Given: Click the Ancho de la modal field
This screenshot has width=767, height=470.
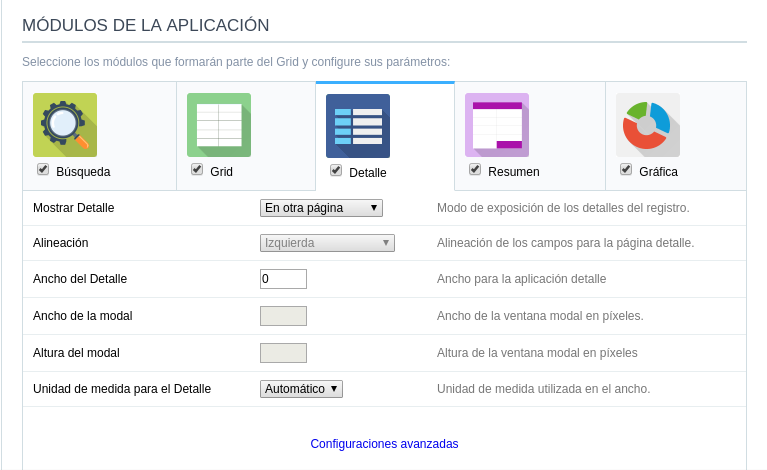Looking at the screenshot, I should 283,316.
